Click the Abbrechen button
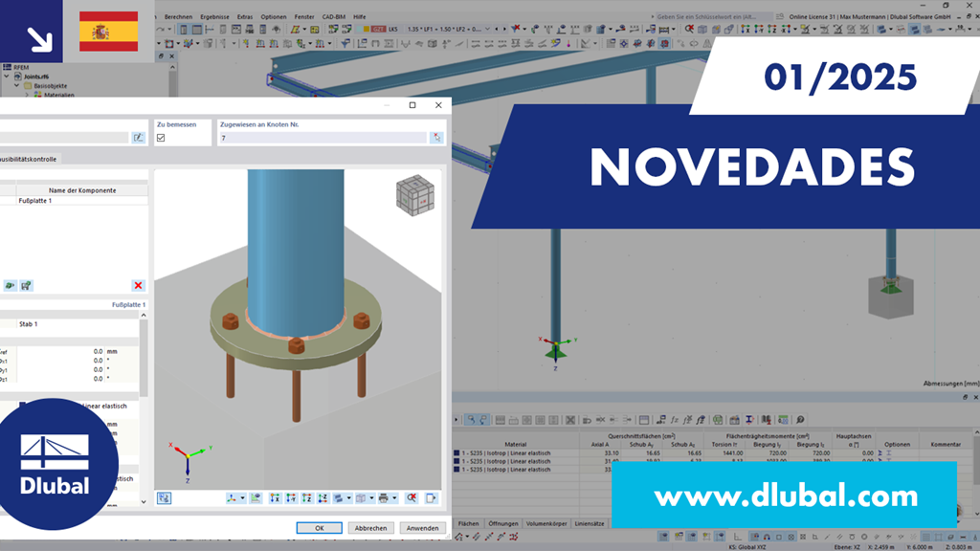Viewport: 980px width, 551px height. [x=370, y=528]
